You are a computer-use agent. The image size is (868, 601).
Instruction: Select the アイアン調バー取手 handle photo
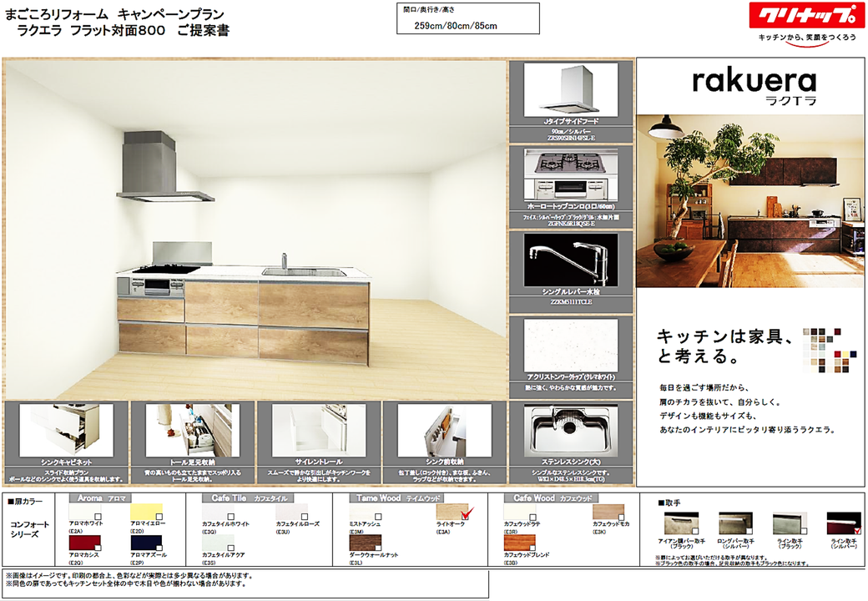pos(681,523)
